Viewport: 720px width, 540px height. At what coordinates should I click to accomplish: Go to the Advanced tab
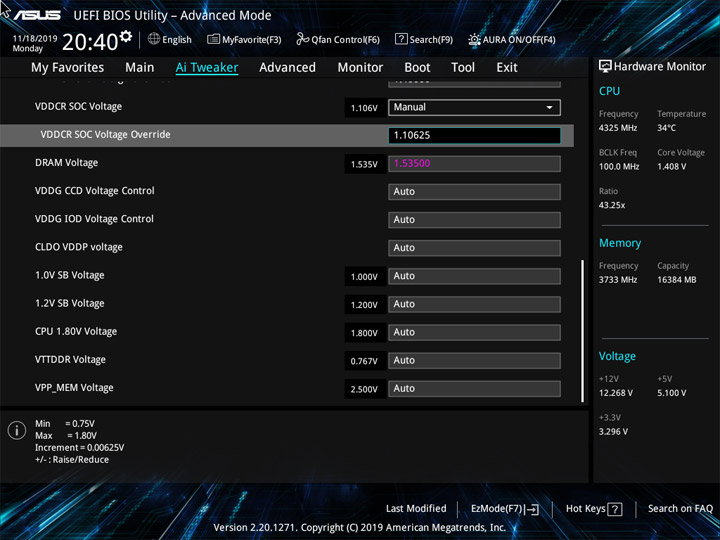pyautogui.click(x=287, y=68)
